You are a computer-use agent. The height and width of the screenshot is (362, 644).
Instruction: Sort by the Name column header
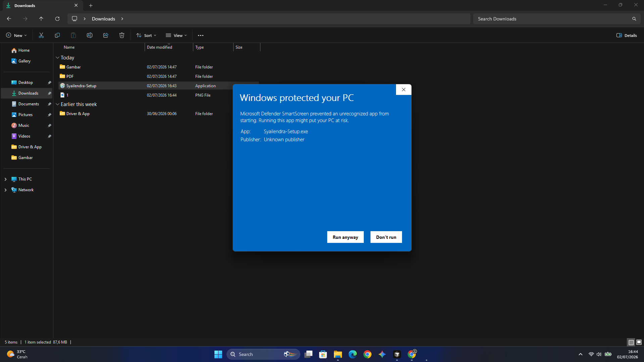(69, 47)
